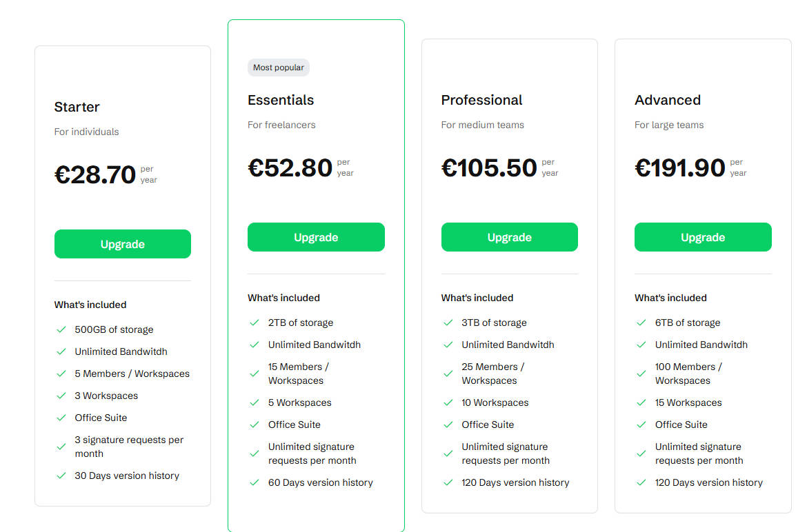
Task: Click the €191.90 Advanced price
Action: [x=680, y=167]
